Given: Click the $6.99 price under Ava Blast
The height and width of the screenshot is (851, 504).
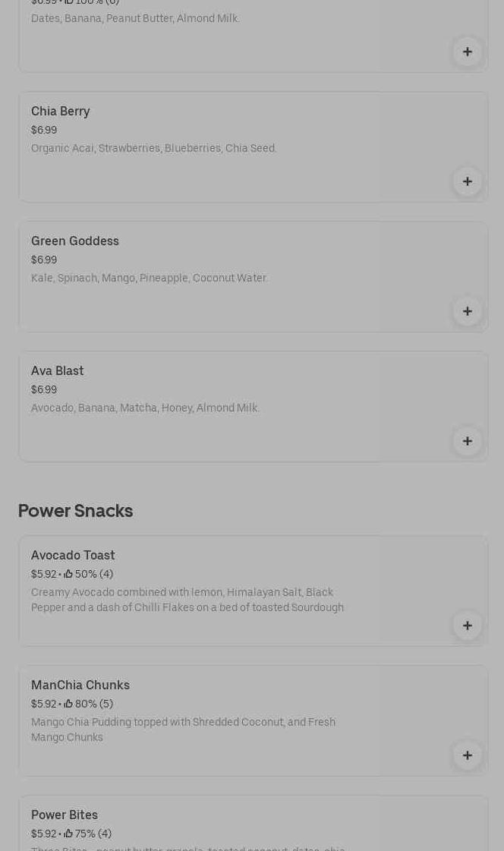Looking at the screenshot, I should (44, 389).
